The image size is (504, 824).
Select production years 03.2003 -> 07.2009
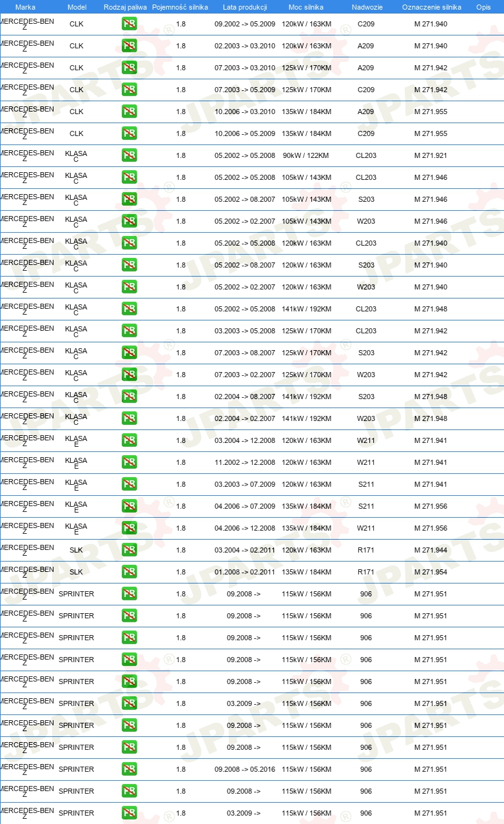tap(245, 484)
